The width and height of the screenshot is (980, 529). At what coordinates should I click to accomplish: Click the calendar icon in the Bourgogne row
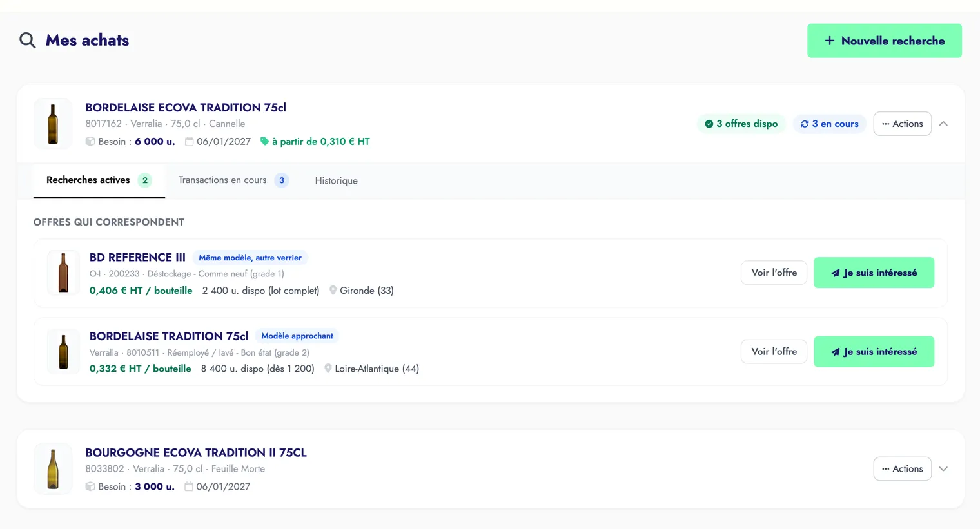[x=189, y=486]
